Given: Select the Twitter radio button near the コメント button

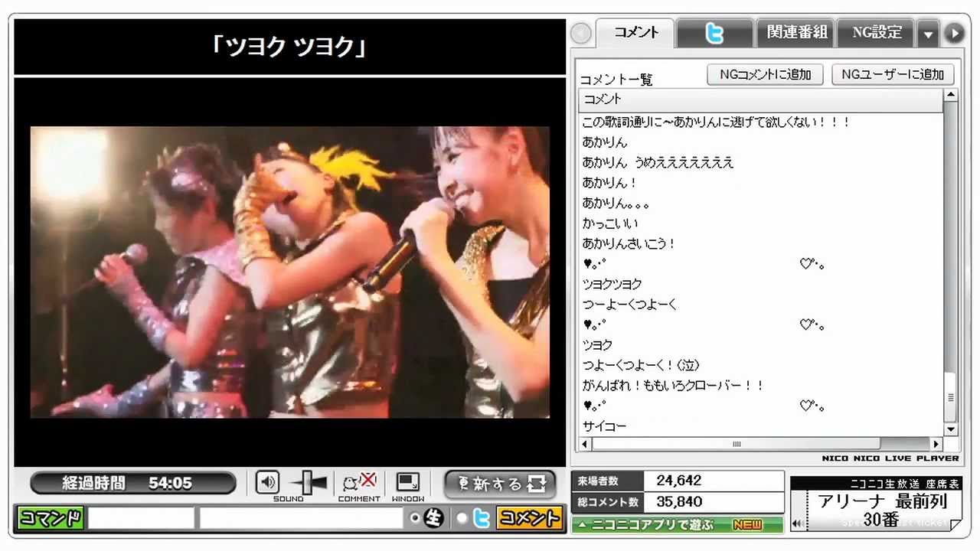Looking at the screenshot, I should point(462,518).
